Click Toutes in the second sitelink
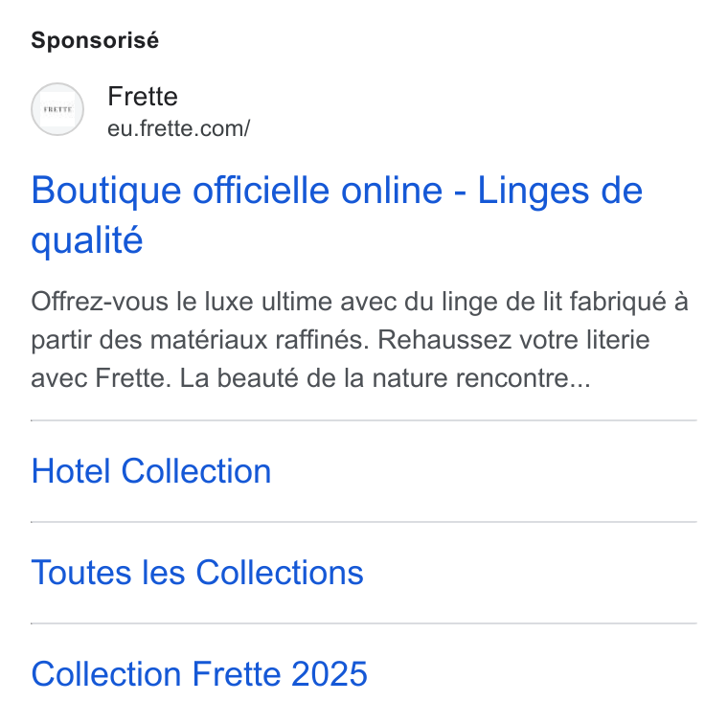The width and height of the screenshot is (728, 724). [x=81, y=573]
